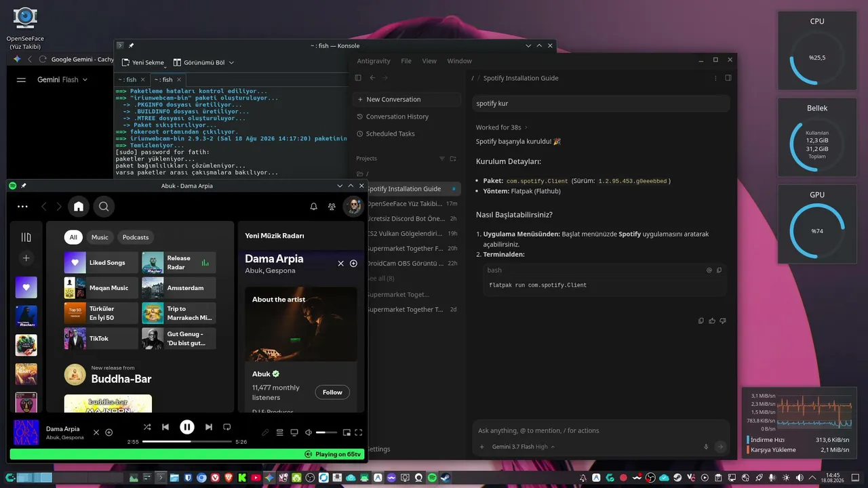Open Steam from the taskbar
This screenshot has width=868, height=488.
coord(446,478)
